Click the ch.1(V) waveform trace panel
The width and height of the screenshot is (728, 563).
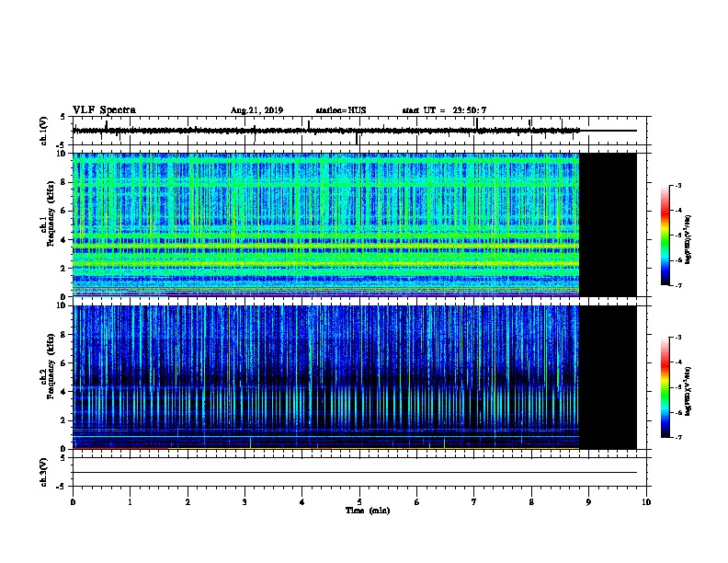pos(361,131)
